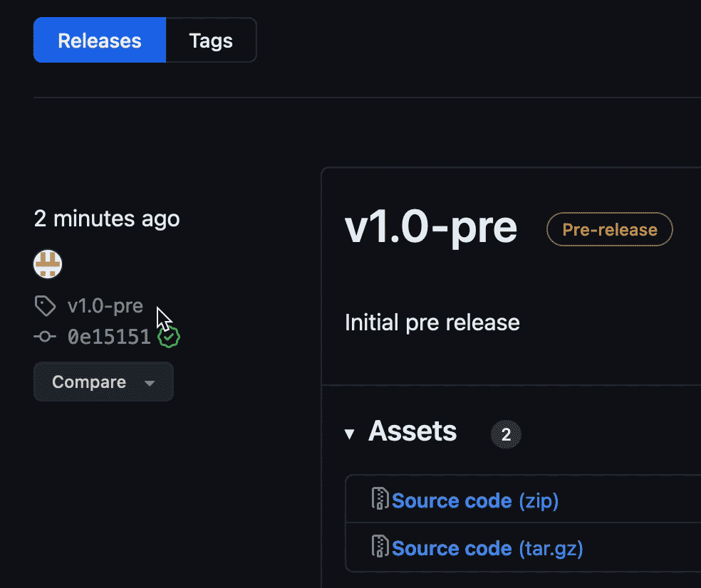Screen dimensions: 701x588
Task: Click the 0e15151 commit hash
Action: coord(108,337)
